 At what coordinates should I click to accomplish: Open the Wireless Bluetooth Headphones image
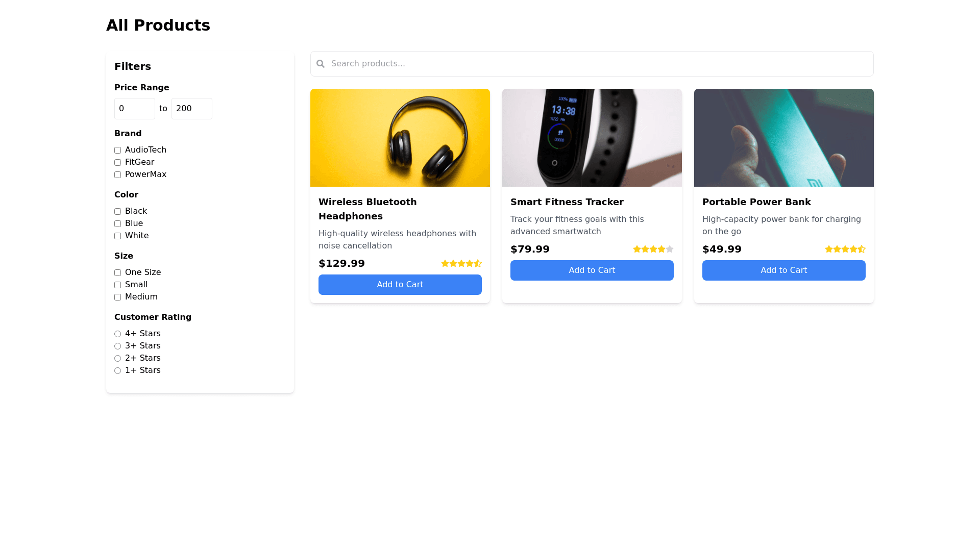pyautogui.click(x=400, y=138)
